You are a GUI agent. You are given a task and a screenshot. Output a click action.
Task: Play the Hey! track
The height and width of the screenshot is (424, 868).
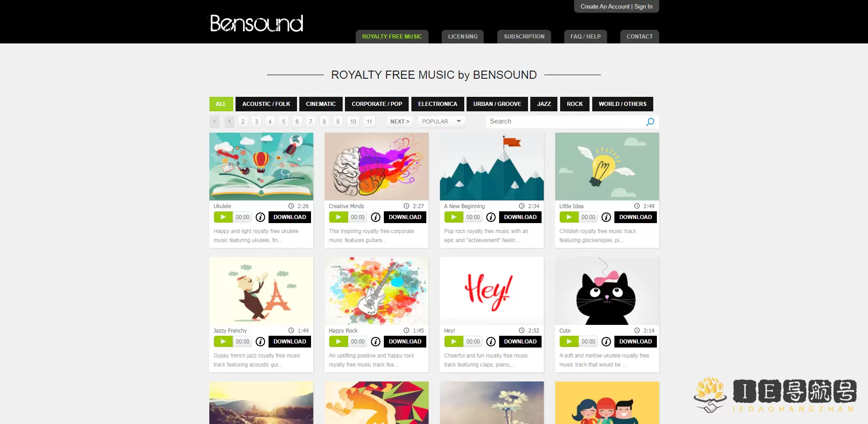[453, 342]
